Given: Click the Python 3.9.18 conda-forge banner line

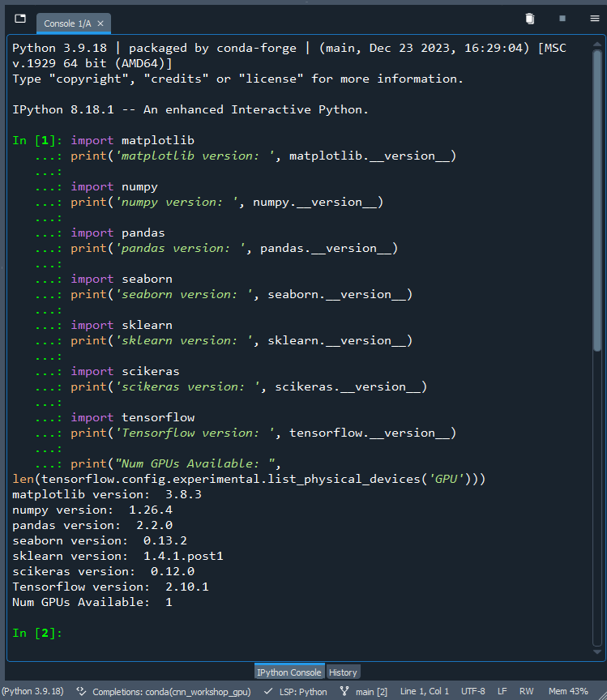Looking at the screenshot, I should pos(289,56).
